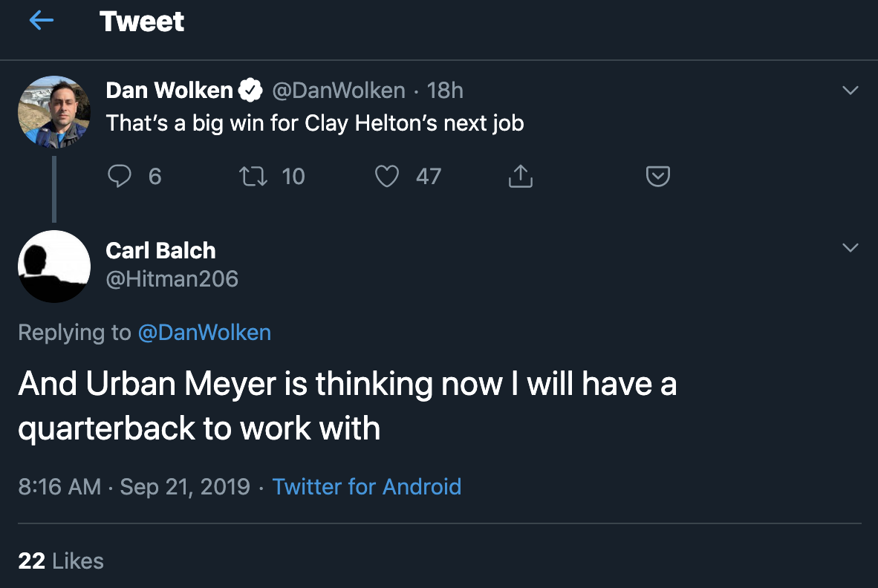View the 22 Likes list

point(61,561)
